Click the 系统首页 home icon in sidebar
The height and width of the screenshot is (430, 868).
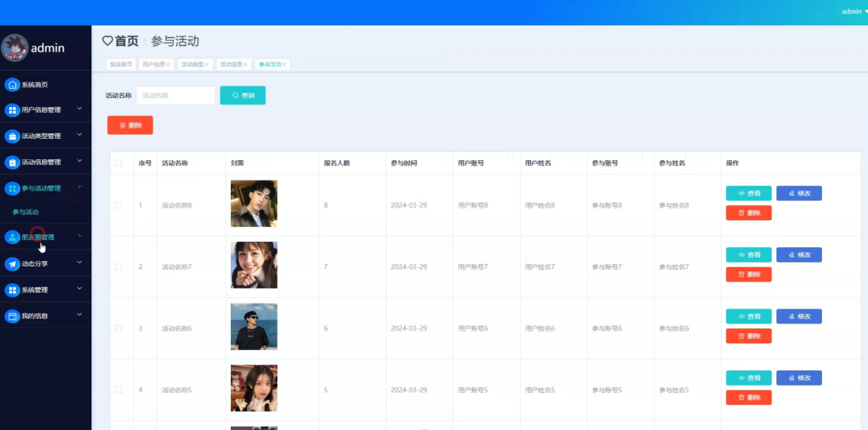12,84
